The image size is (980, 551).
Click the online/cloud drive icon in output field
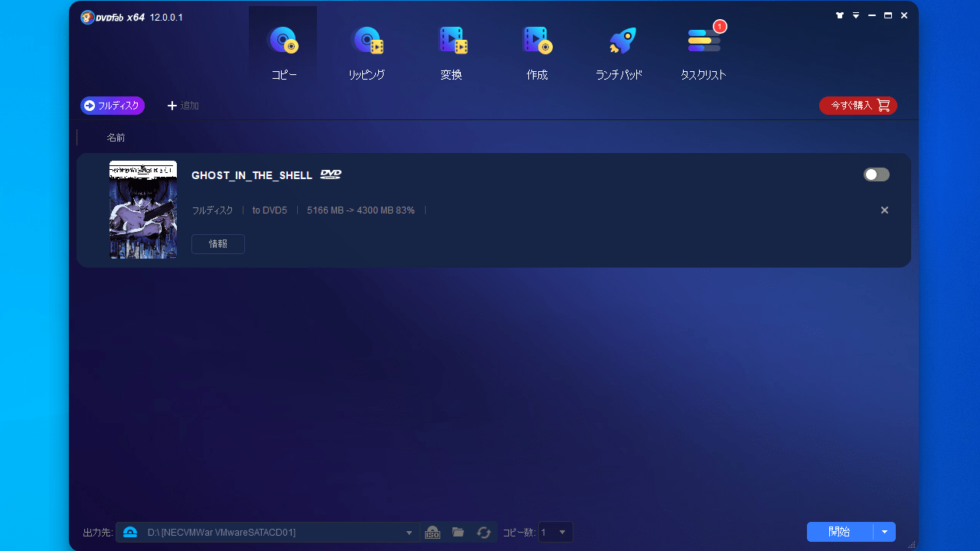coord(130,533)
